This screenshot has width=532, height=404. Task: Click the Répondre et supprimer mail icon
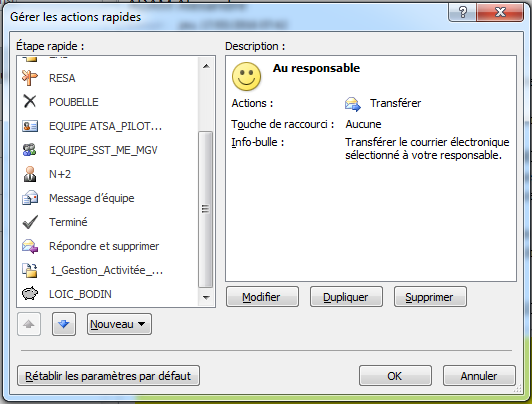30,246
